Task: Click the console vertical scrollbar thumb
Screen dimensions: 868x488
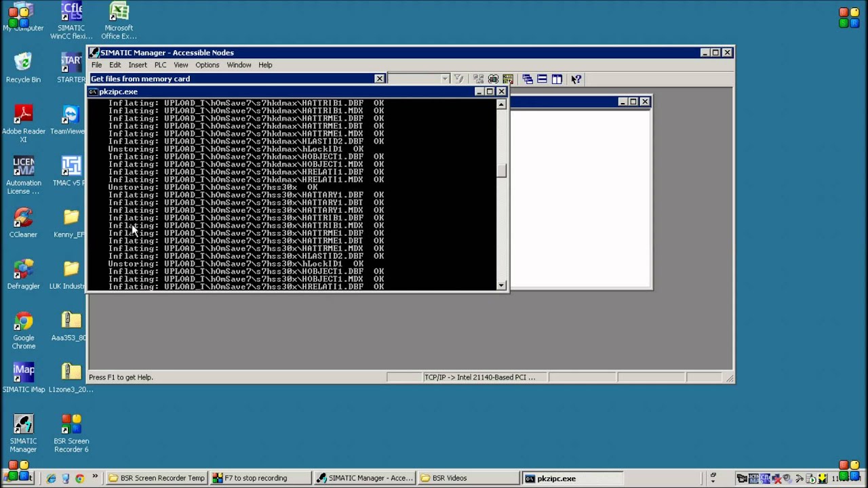Action: pyautogui.click(x=502, y=171)
